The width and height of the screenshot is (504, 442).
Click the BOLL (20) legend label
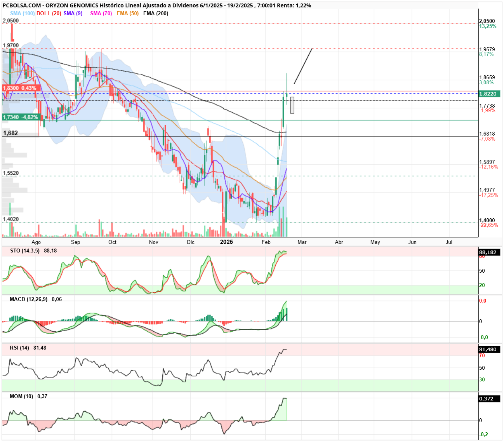[49, 13]
